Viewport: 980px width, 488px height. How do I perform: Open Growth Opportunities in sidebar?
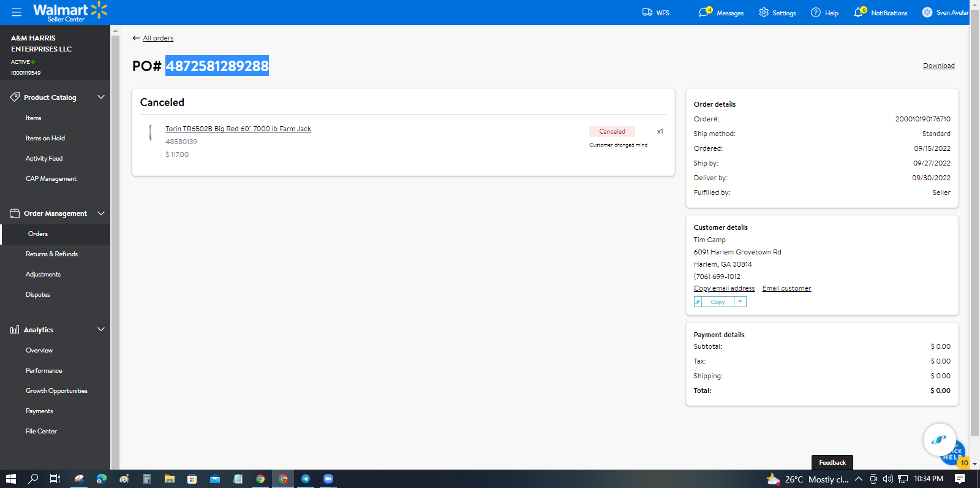point(55,391)
